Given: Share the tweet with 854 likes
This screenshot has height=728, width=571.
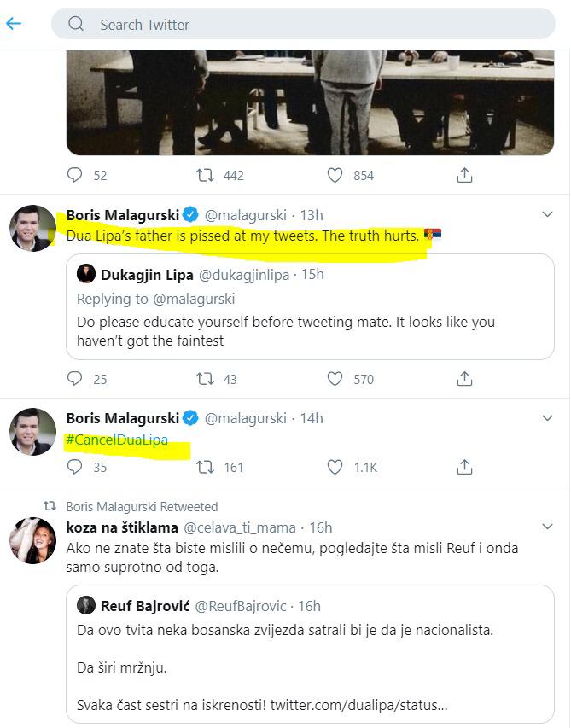Looking at the screenshot, I should (x=464, y=175).
